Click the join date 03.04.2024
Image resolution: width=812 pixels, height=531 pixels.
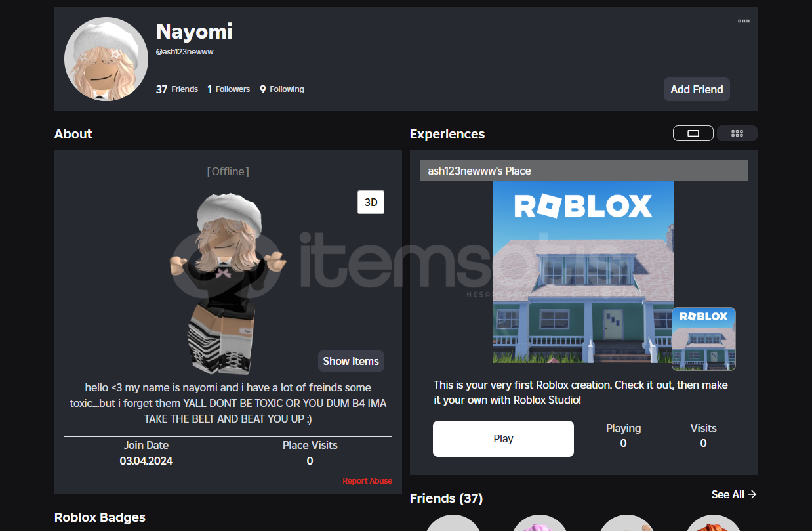point(146,461)
